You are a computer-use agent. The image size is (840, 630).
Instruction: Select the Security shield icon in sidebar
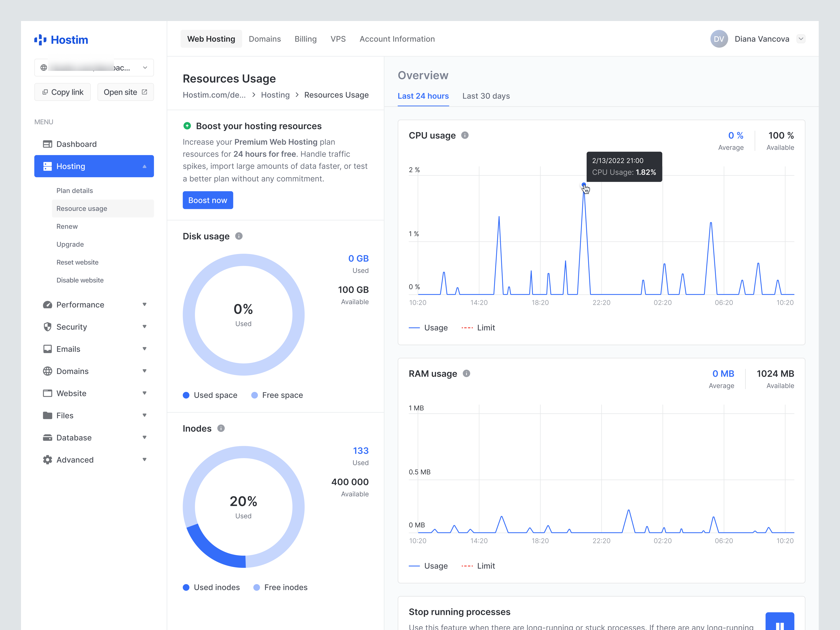(47, 327)
